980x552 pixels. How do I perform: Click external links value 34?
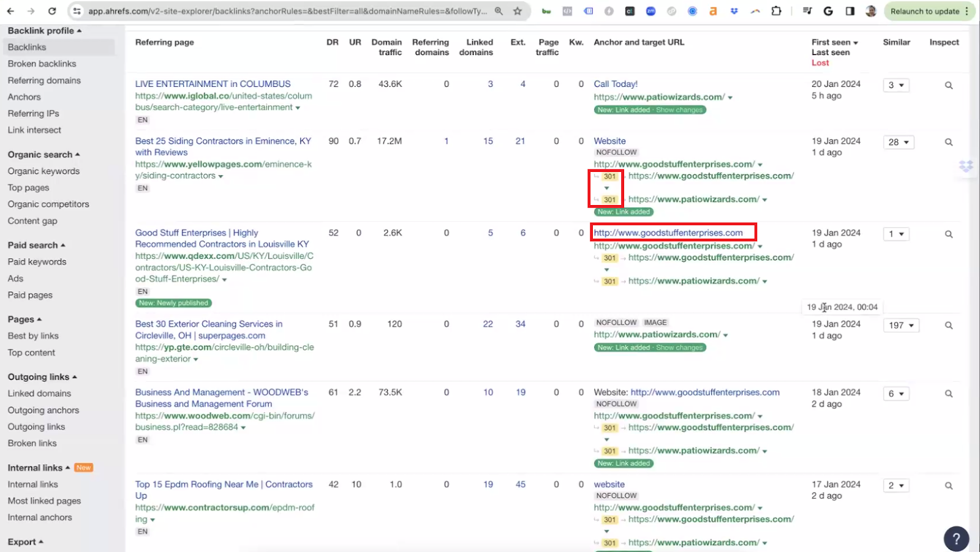[x=520, y=324]
